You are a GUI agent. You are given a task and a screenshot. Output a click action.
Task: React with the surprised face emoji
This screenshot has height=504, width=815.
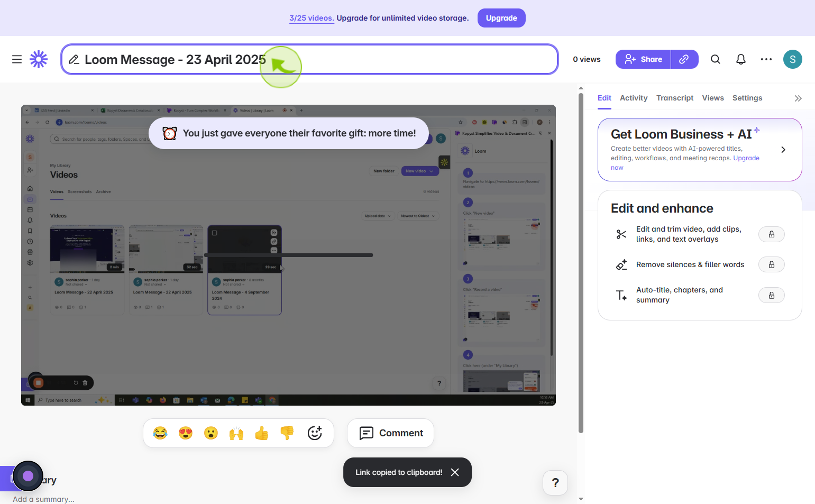tap(211, 433)
